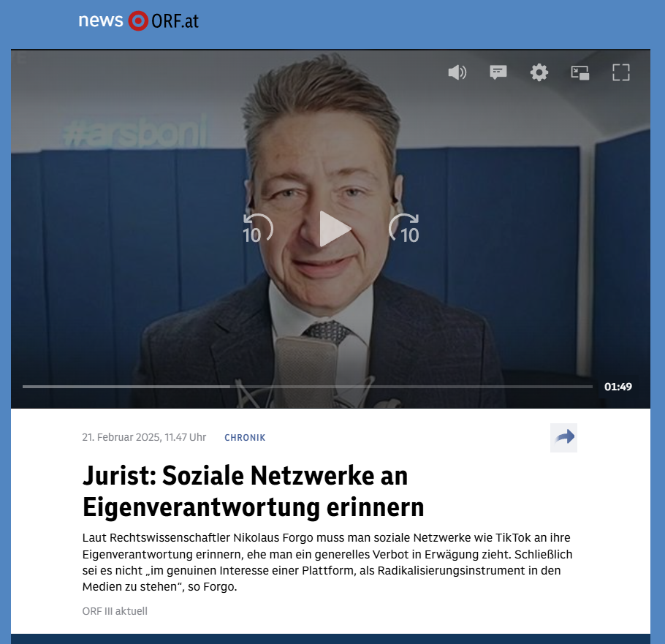Click the 'ORF III aktuell' source label

click(x=115, y=611)
